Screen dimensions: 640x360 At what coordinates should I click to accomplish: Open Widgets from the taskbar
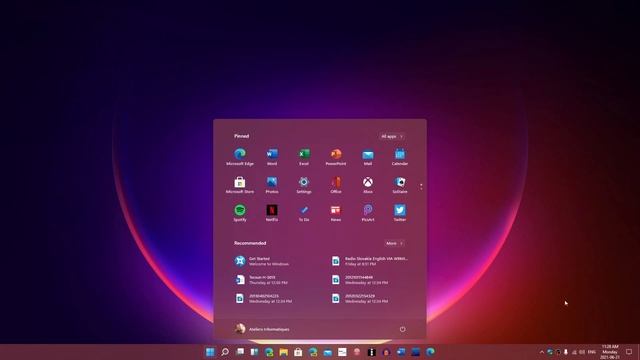pyautogui.click(x=254, y=352)
